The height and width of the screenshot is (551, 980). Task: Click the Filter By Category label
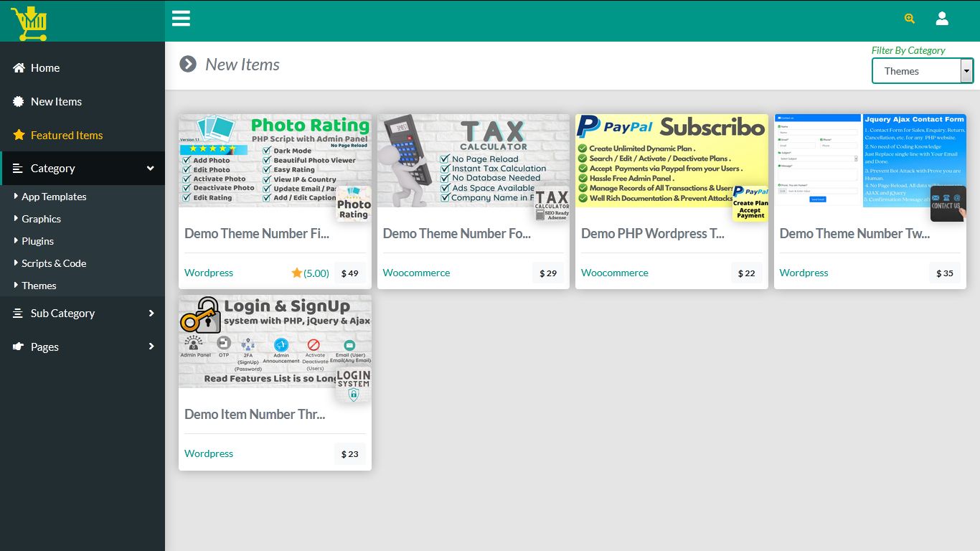[908, 50]
